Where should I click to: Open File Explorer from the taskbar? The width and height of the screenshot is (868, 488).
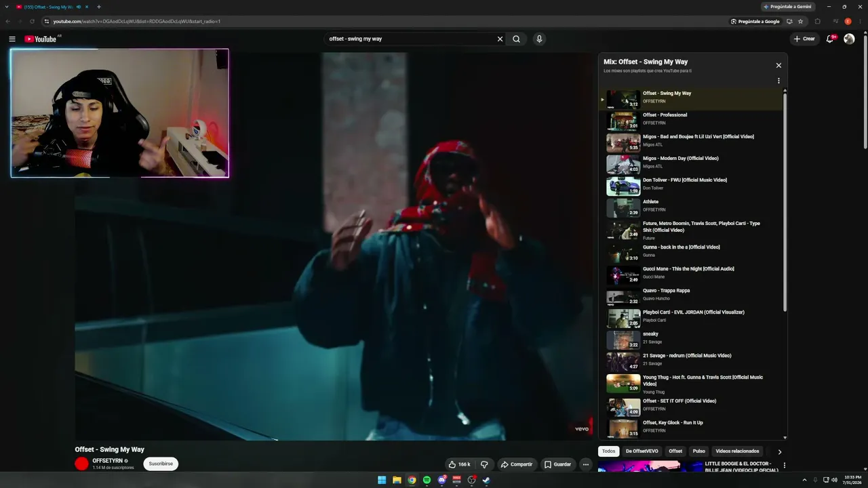coord(397,480)
